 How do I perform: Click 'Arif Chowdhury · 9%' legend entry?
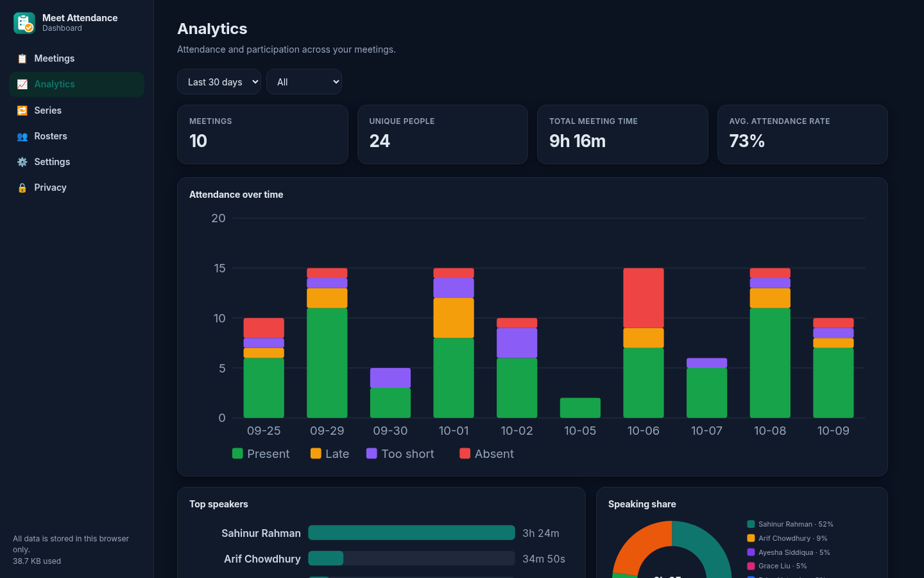point(787,538)
